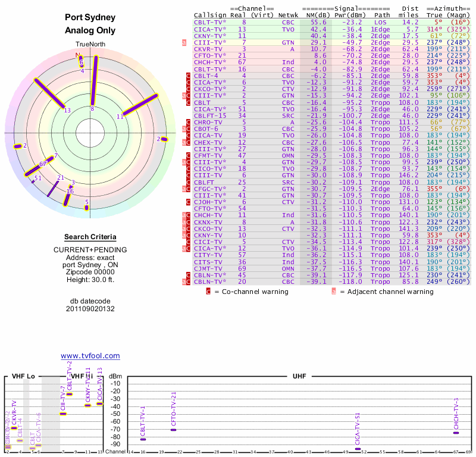Screen dimensions: 476x457
Task: Click CHCH-TV-3 signal marker in UHF chart
Action: pos(456,433)
